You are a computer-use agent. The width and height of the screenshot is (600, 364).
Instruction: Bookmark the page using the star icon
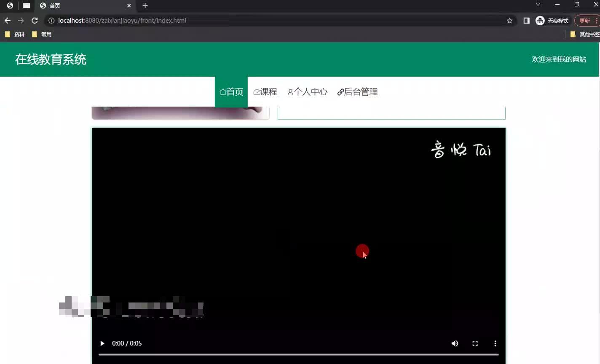pyautogui.click(x=509, y=20)
